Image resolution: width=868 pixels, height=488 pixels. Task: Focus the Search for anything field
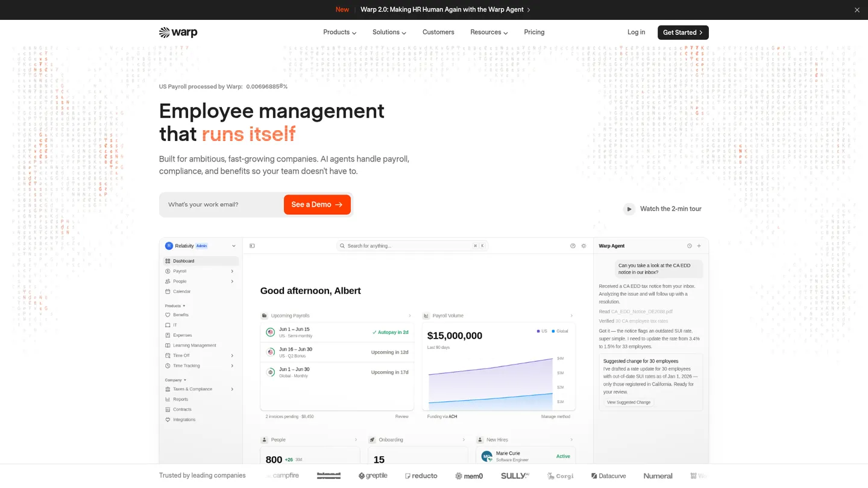point(411,246)
